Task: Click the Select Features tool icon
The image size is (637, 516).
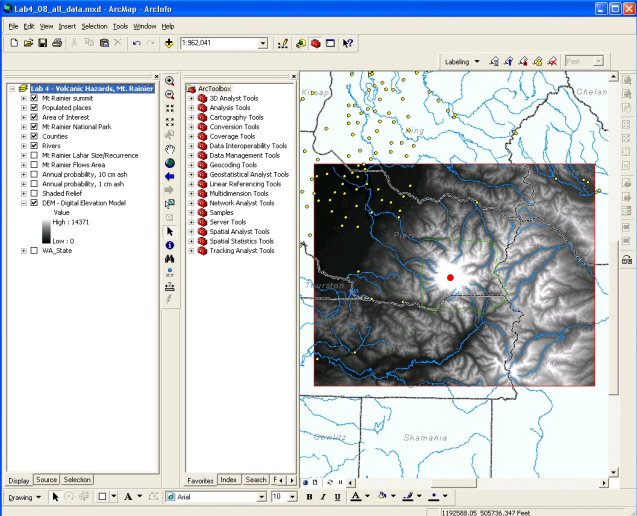Action: (x=170, y=204)
